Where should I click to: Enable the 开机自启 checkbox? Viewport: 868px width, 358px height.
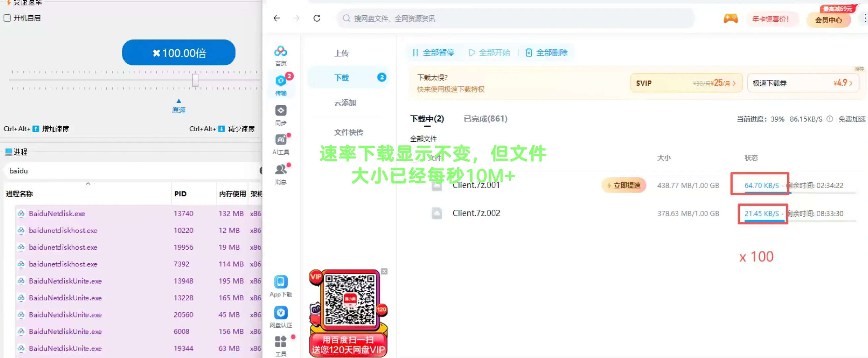tap(7, 18)
